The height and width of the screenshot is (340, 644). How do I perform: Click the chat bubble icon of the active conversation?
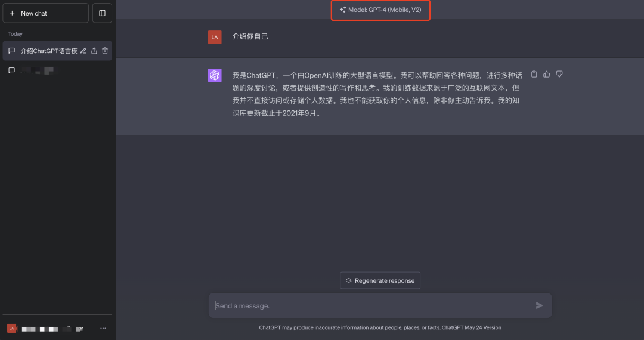tap(12, 51)
